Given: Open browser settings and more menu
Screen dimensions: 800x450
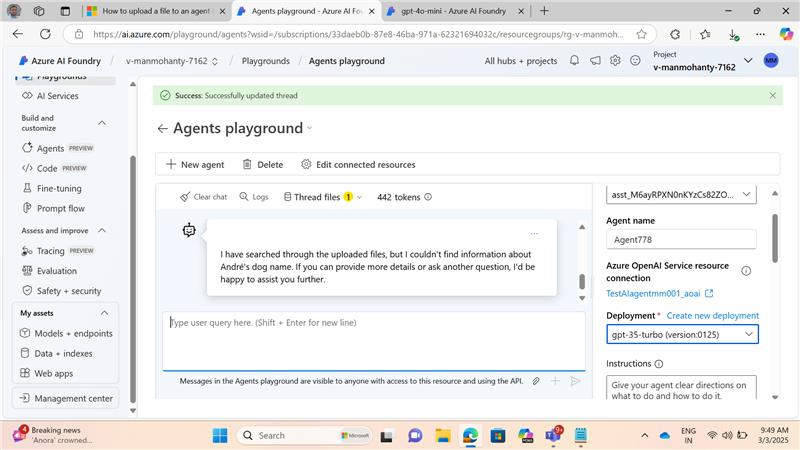Looking at the screenshot, I should (760, 34).
